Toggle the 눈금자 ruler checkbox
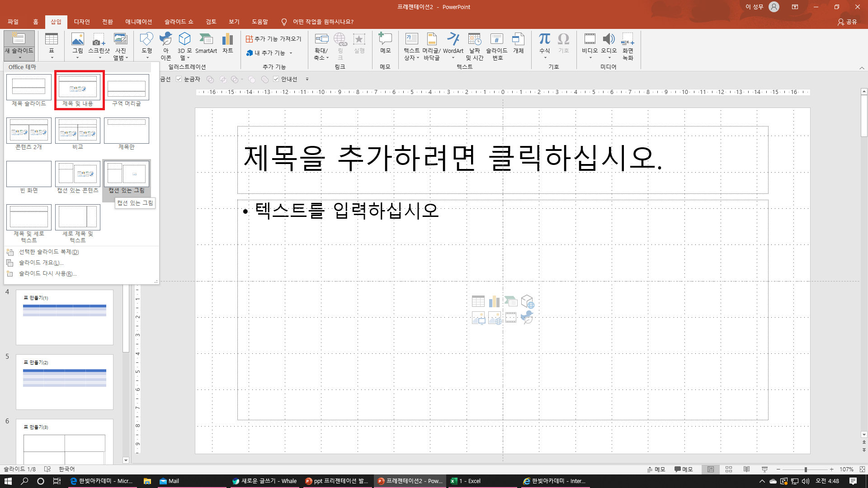The image size is (868, 488). (179, 79)
